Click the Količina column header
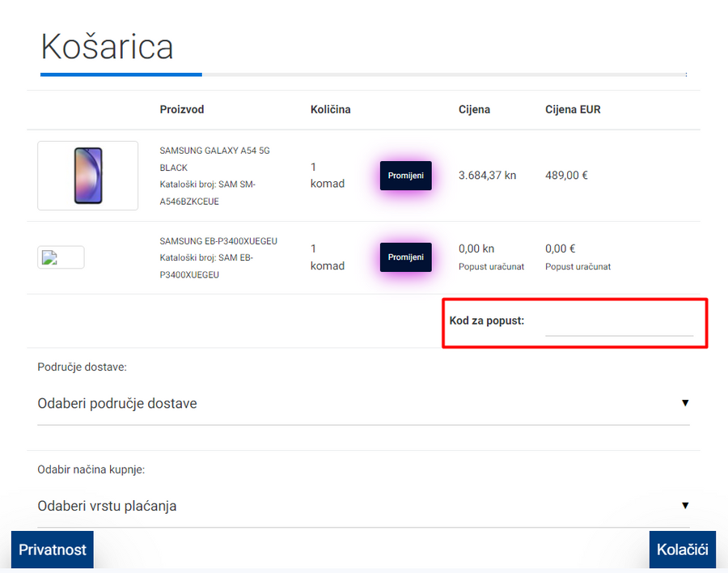 330,109
